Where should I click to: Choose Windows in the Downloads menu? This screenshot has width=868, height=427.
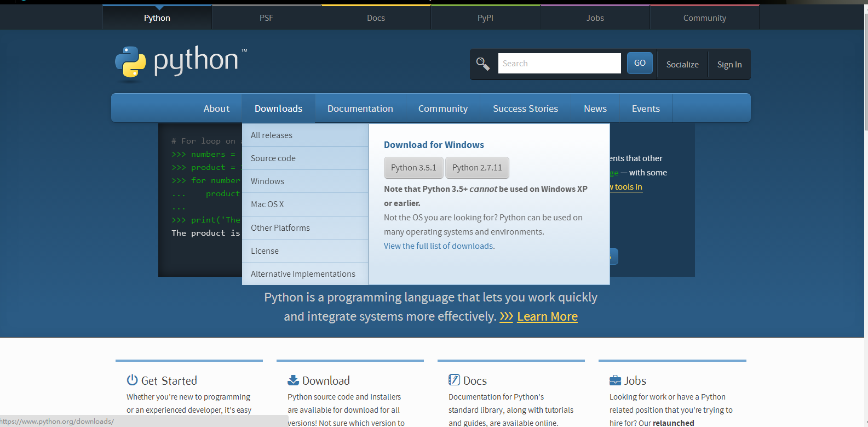(x=305, y=181)
